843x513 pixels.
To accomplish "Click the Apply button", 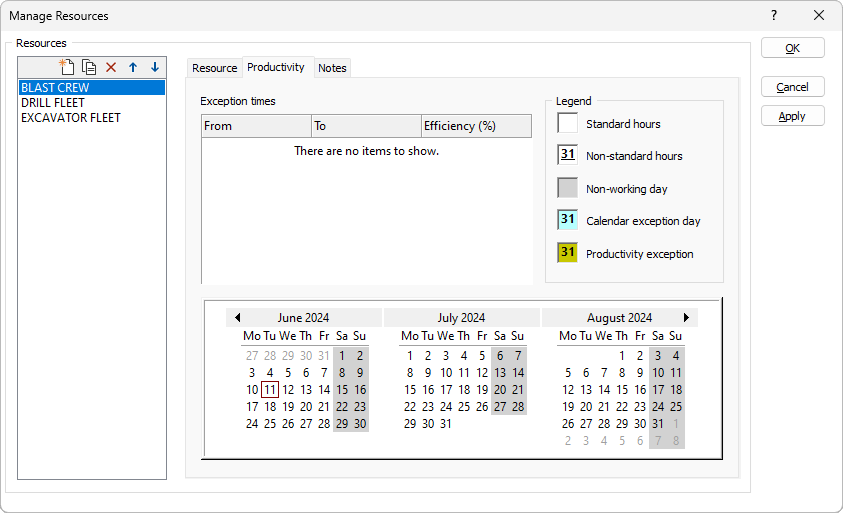I will point(792,116).
